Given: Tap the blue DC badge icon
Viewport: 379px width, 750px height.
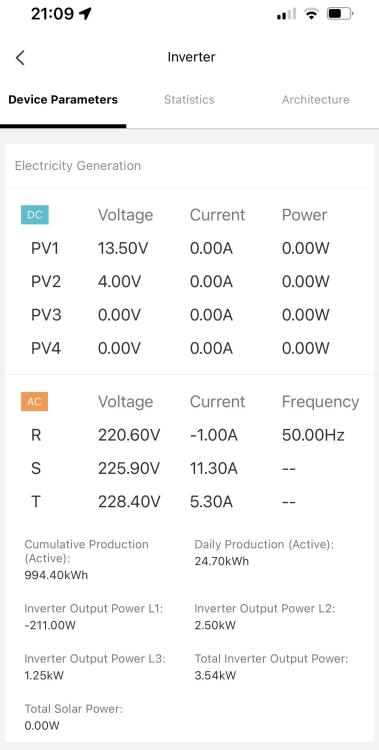Looking at the screenshot, I should (x=34, y=215).
